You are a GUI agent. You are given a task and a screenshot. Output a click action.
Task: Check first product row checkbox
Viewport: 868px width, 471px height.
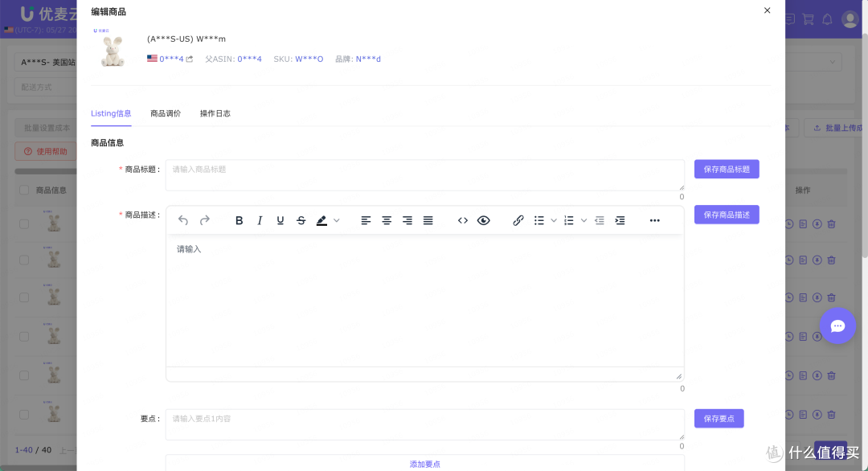24,224
